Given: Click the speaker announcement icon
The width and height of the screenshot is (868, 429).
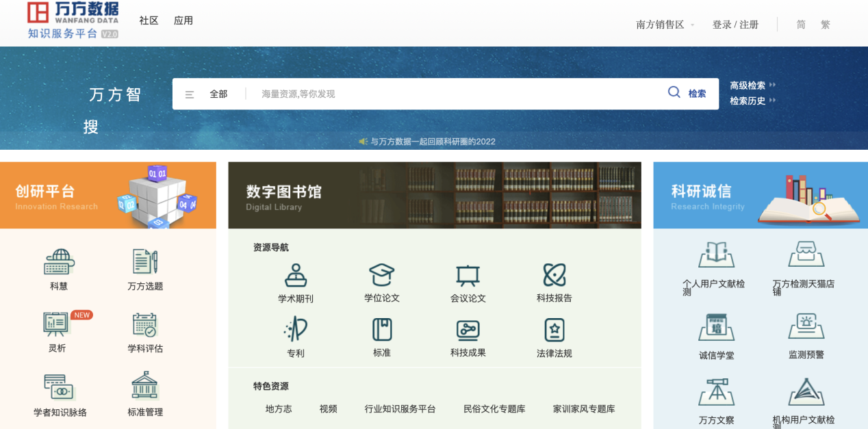Looking at the screenshot, I should coord(363,142).
